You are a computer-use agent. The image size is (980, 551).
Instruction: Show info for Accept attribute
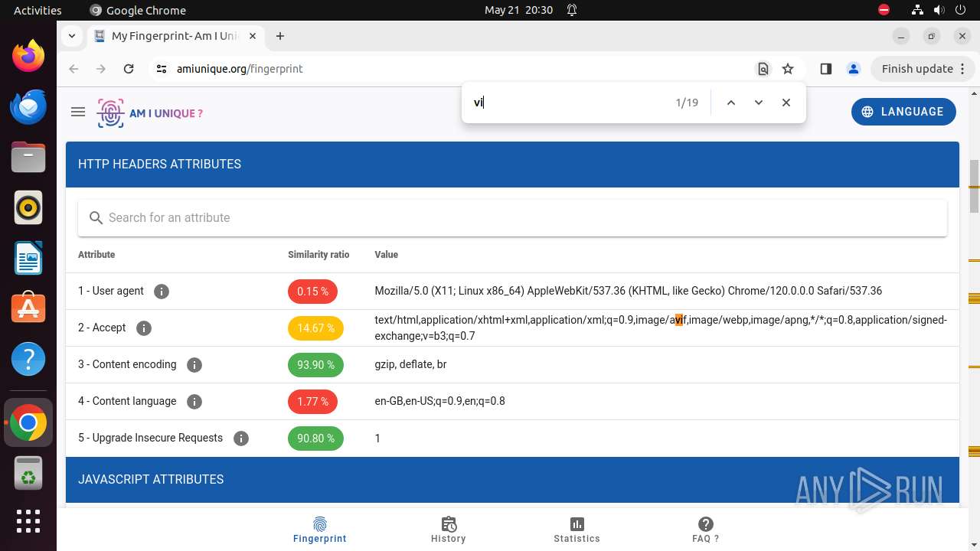point(143,328)
